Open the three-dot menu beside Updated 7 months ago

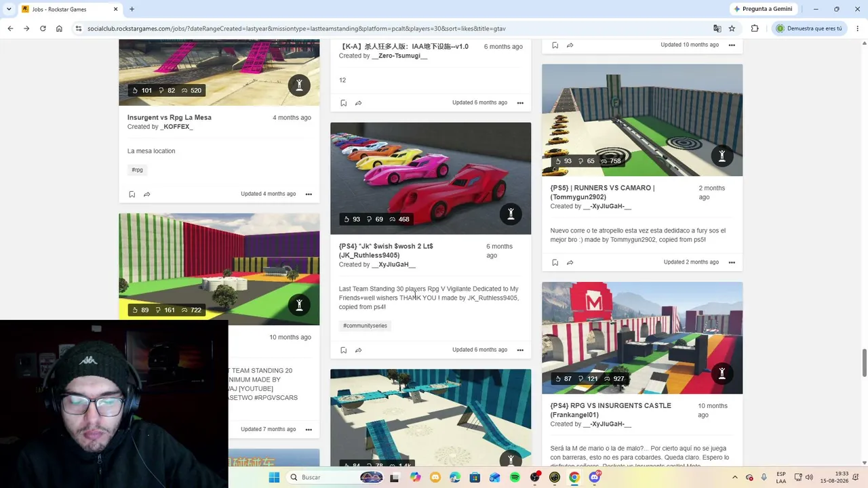[x=309, y=429]
